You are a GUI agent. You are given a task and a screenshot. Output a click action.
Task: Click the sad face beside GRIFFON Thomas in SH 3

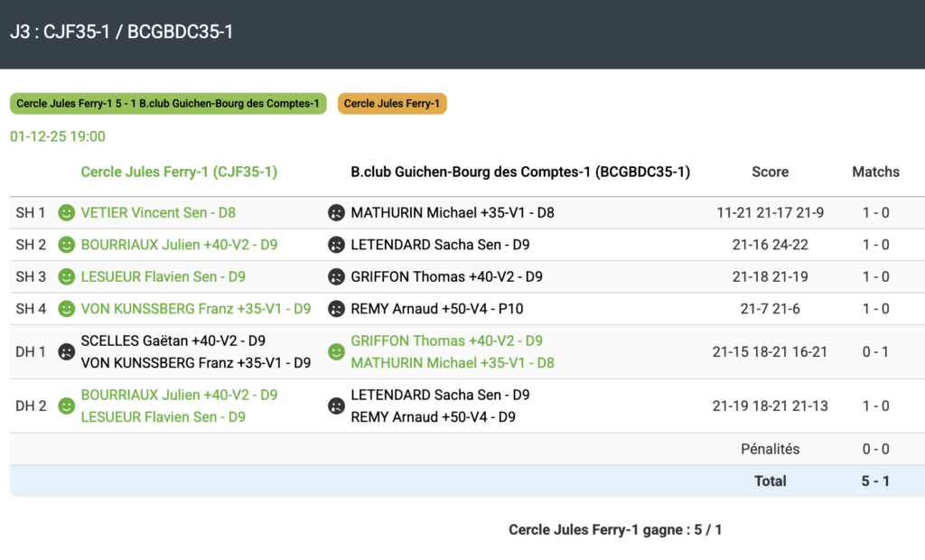pyautogui.click(x=336, y=276)
